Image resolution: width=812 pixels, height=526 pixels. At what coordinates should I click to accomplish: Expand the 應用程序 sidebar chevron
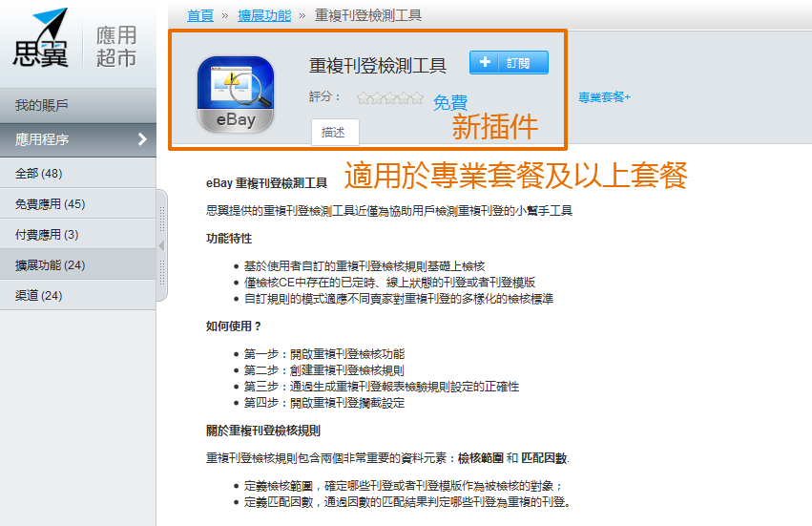142,138
